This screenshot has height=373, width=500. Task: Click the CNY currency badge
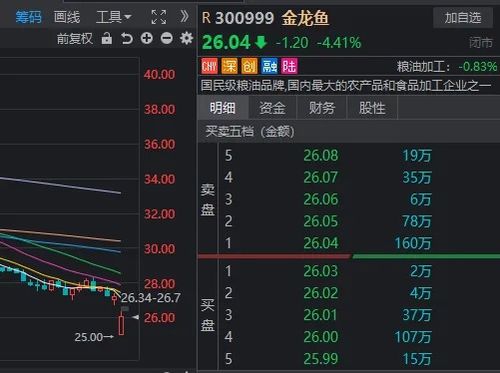point(209,66)
